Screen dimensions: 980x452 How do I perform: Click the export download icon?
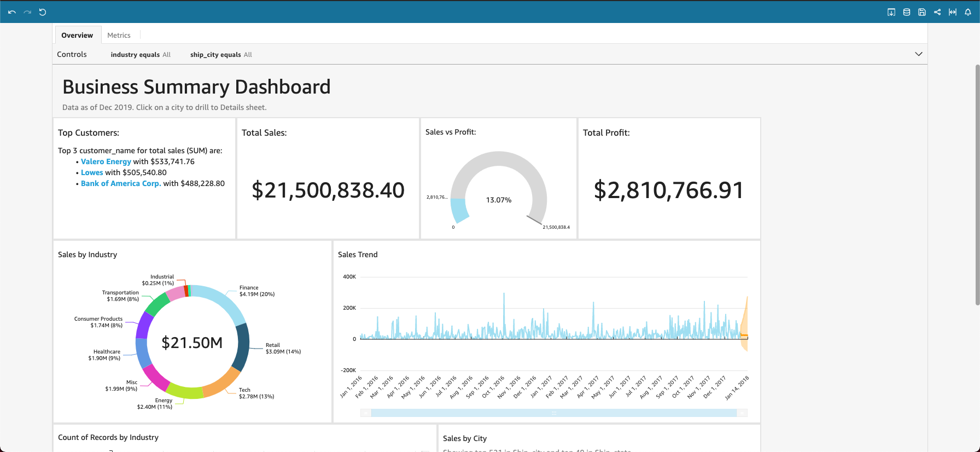891,12
